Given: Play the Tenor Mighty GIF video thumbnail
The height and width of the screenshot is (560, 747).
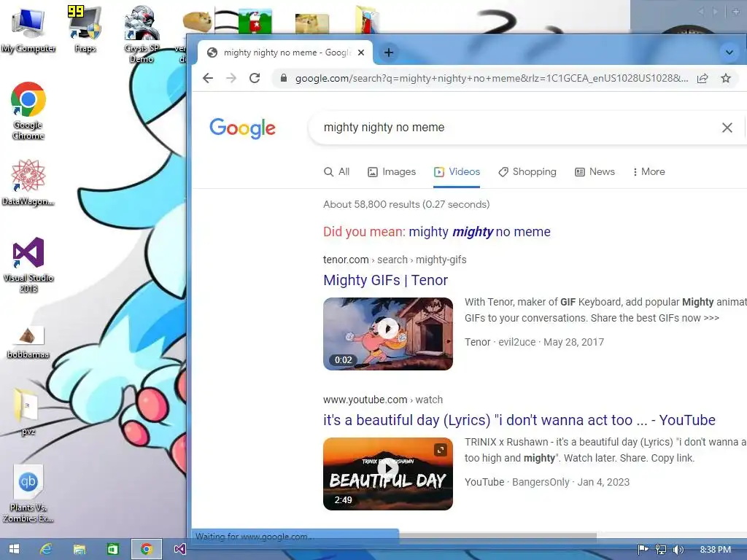Looking at the screenshot, I should point(388,334).
